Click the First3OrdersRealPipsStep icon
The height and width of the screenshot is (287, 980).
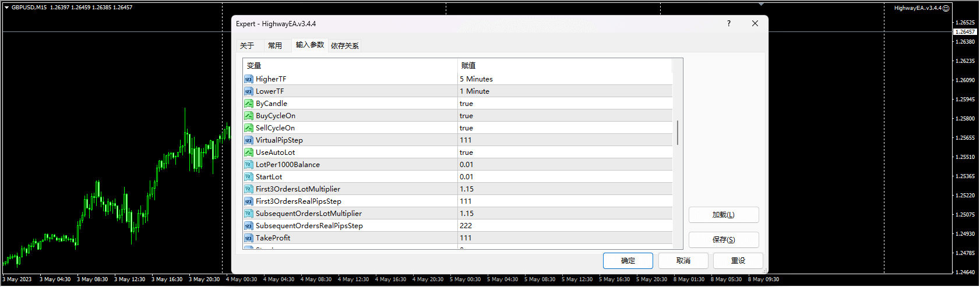[x=249, y=201]
